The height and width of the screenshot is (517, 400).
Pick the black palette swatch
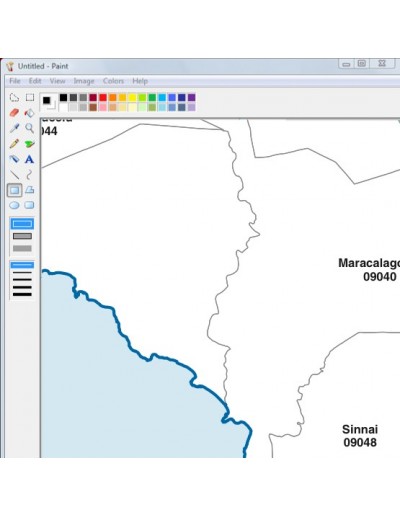[63, 97]
